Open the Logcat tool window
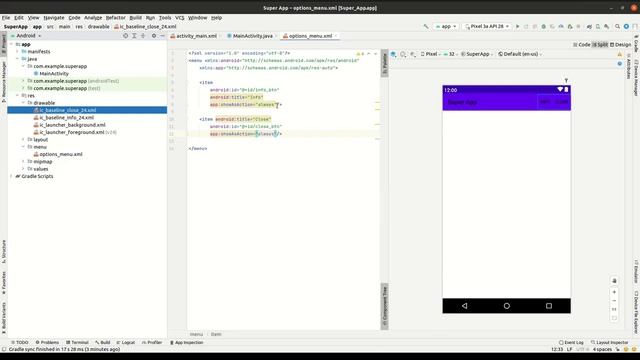 126,342
